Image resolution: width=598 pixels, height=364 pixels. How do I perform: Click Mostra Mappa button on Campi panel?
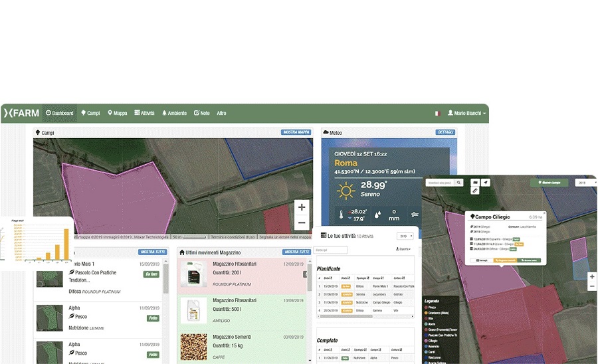coord(296,132)
